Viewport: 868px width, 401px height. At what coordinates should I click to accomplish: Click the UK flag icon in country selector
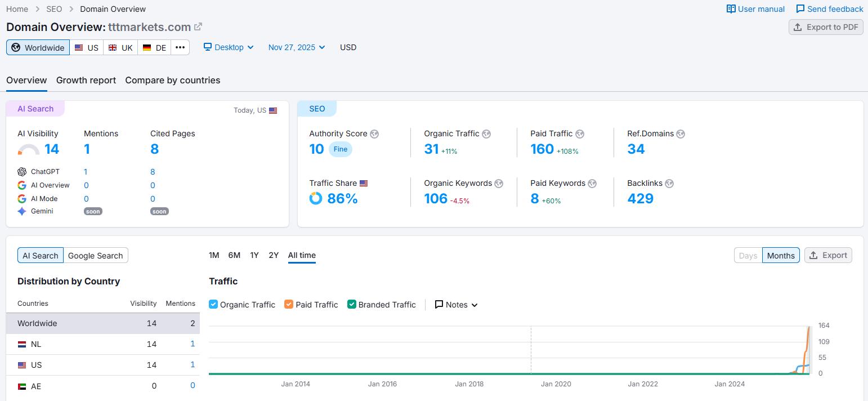coord(113,48)
